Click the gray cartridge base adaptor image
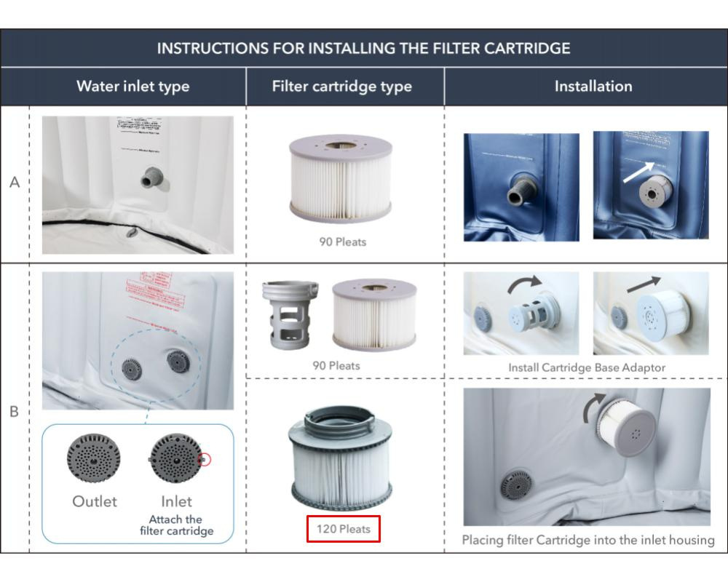Viewport: 728px width, 582px height. pos(290,314)
